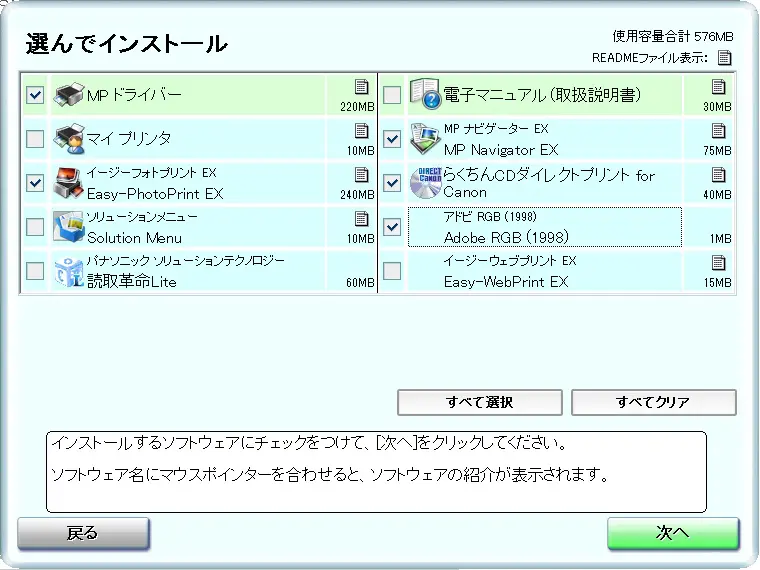Check the 読取革命Lite checkbox
Viewport: 760px width, 570px height.
click(35, 271)
